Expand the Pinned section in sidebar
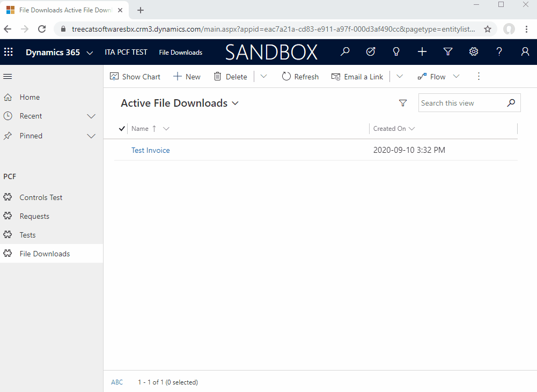Screen dimensions: 537x392 click(x=91, y=136)
